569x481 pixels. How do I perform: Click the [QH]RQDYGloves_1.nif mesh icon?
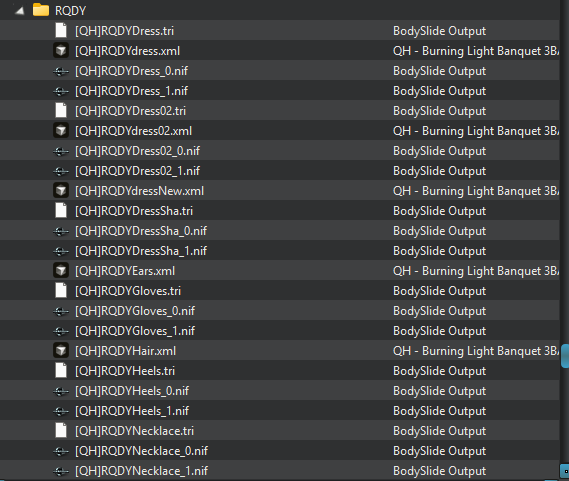coord(61,331)
